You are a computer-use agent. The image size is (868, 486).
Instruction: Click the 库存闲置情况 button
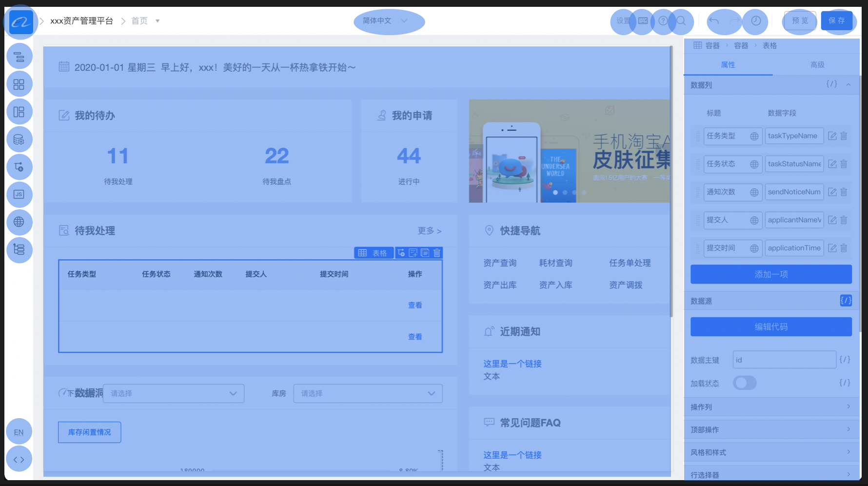90,432
